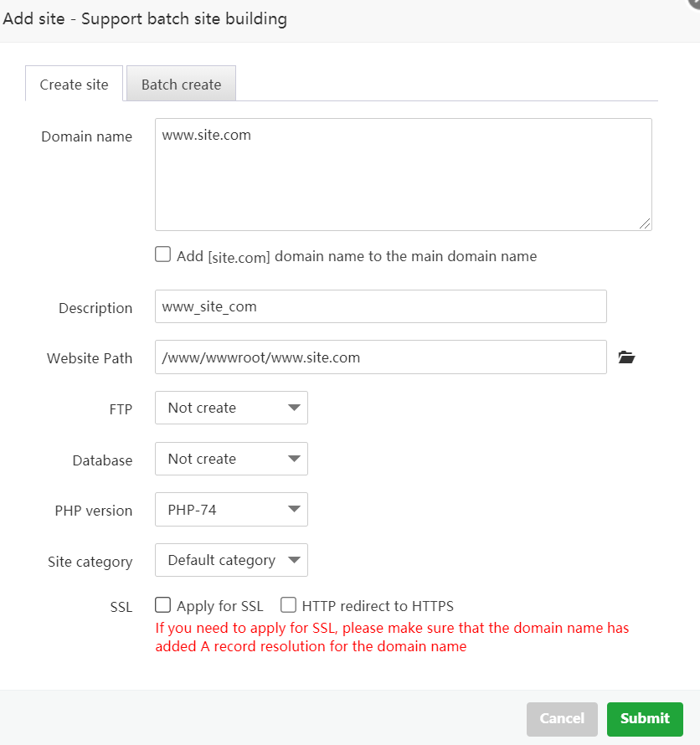
Task: Focus the Description input field
Action: click(x=380, y=306)
